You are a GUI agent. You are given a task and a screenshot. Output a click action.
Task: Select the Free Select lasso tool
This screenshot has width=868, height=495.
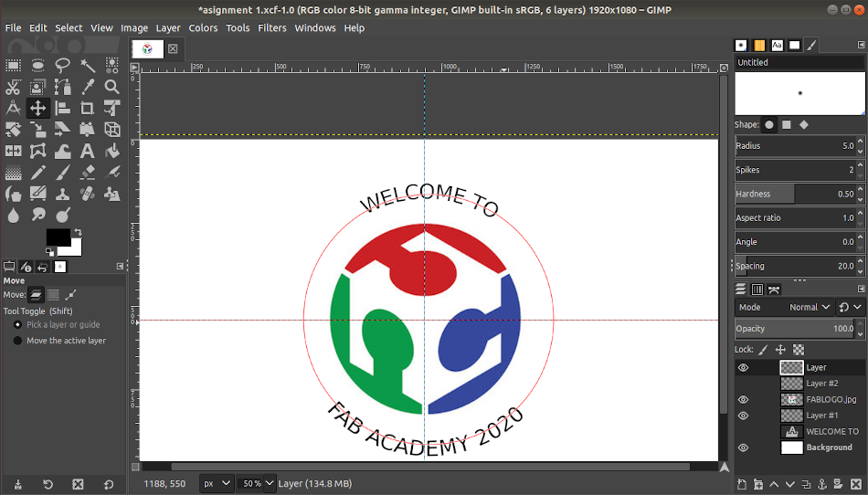click(x=62, y=66)
